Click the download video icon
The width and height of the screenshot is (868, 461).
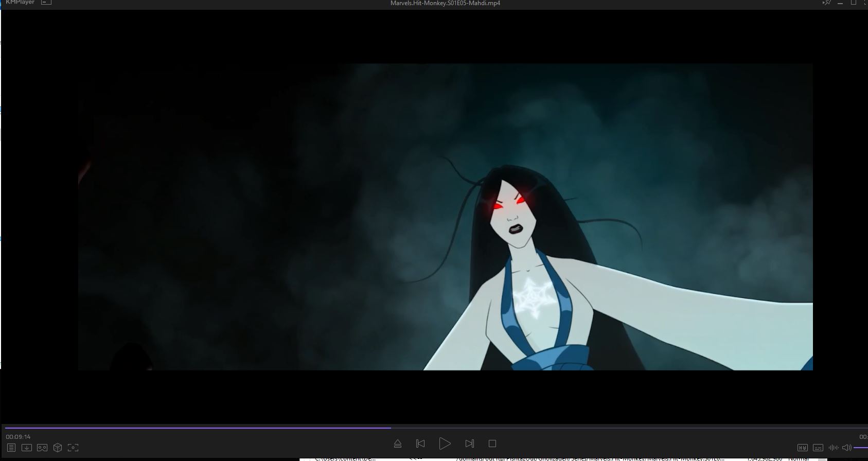27,448
